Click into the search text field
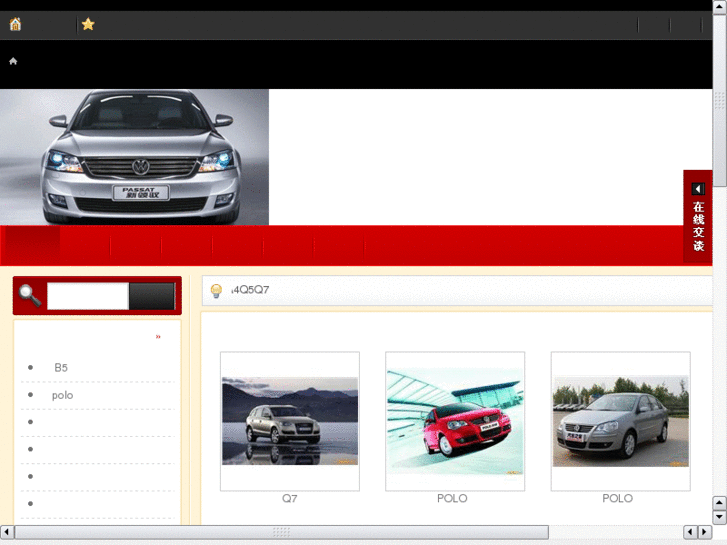The height and width of the screenshot is (545, 727). coord(87,296)
